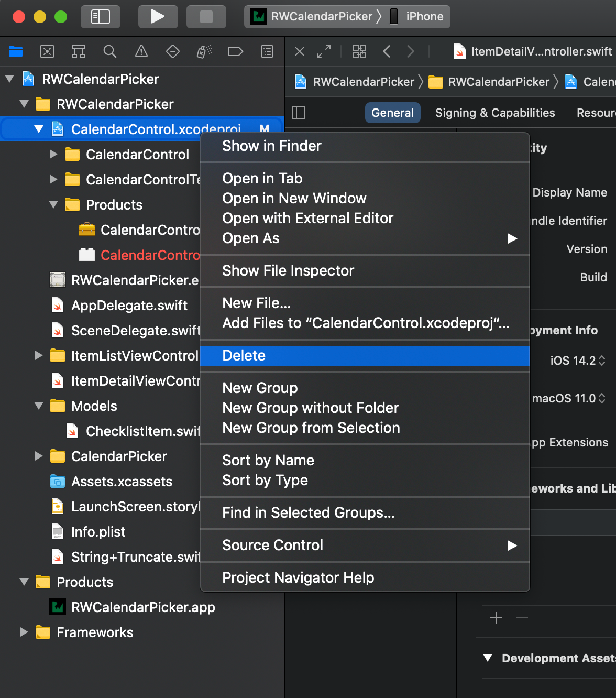Close the editor with the X icon
Viewport: 616px width, 698px height.
tap(300, 51)
